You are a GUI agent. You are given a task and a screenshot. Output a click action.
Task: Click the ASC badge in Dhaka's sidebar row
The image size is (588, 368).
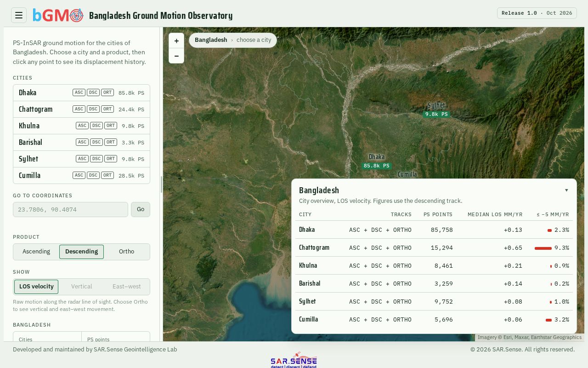[79, 92]
